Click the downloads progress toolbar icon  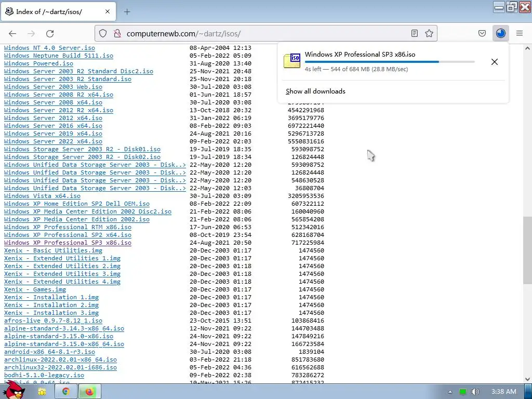point(500,33)
